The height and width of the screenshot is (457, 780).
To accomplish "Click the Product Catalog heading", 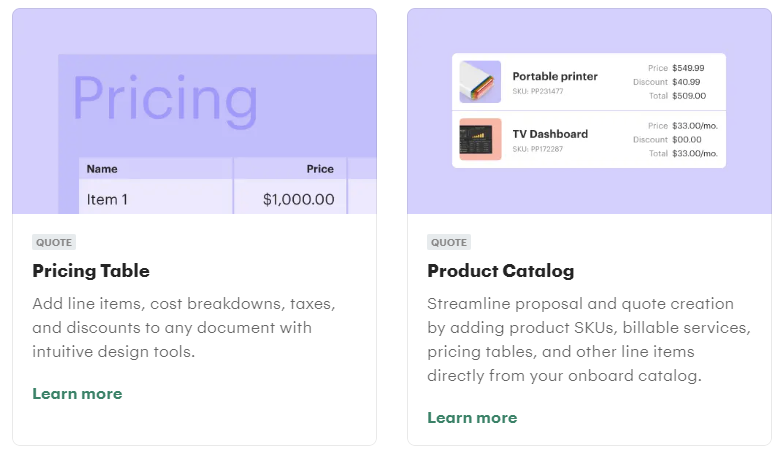I will coord(500,271).
